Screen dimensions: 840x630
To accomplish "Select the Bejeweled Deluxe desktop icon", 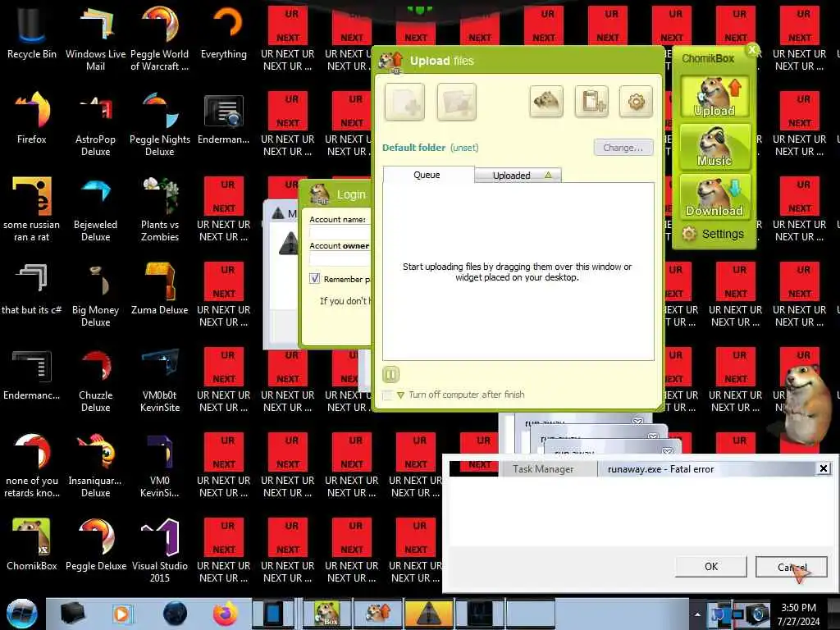I will point(95,209).
